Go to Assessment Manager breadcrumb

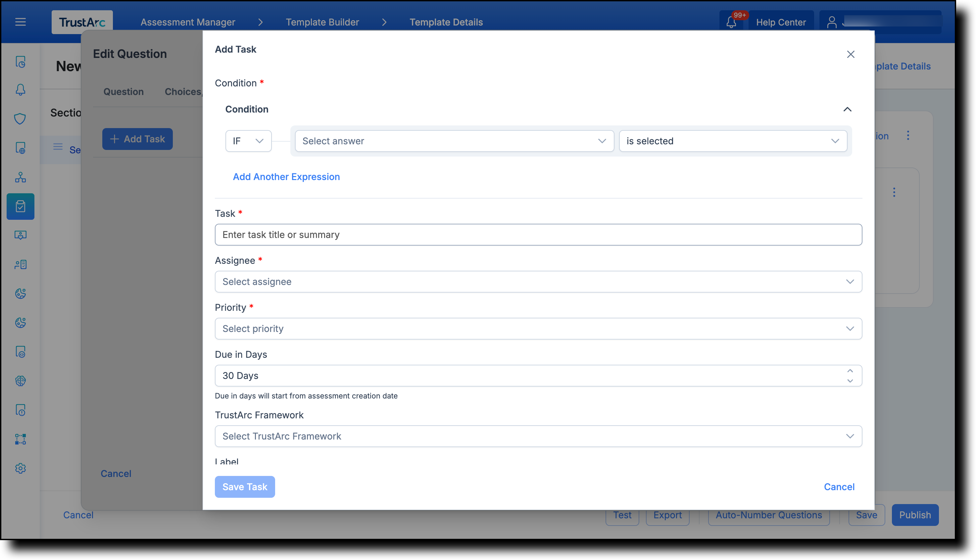[x=188, y=22]
